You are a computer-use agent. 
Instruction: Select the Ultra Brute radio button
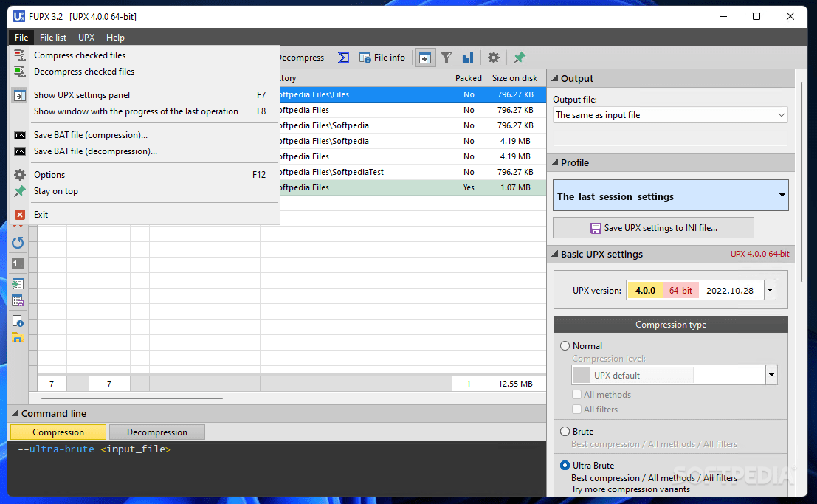[x=565, y=466]
